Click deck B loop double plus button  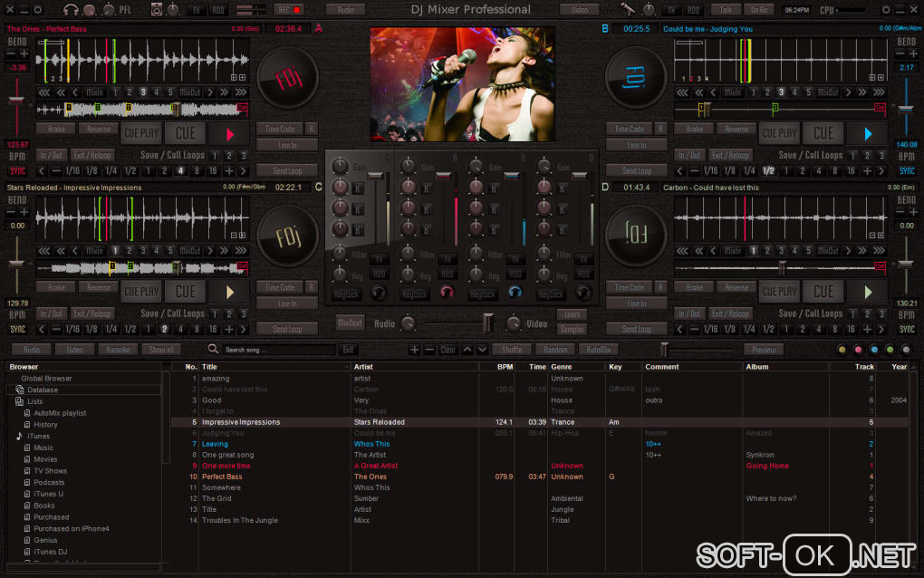point(867,171)
